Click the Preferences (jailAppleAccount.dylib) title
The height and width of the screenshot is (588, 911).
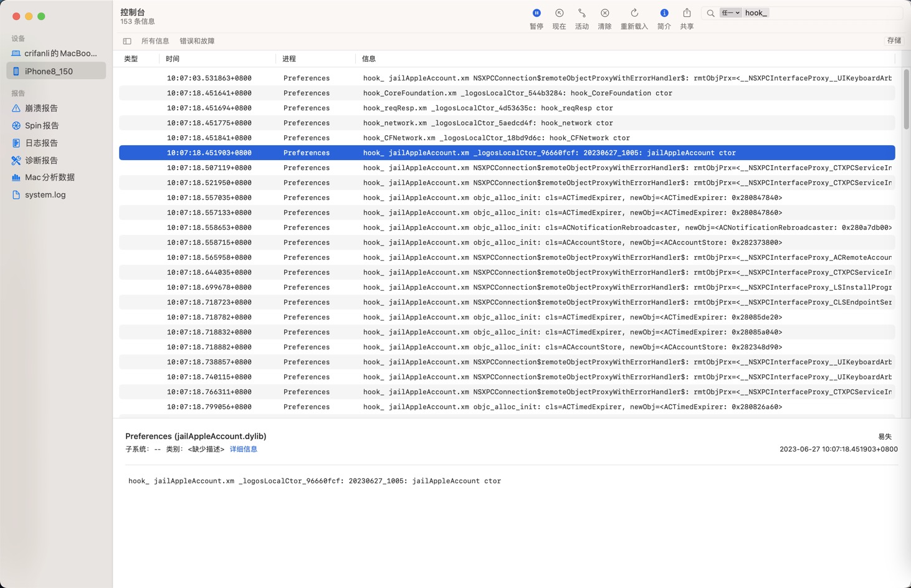[196, 436]
